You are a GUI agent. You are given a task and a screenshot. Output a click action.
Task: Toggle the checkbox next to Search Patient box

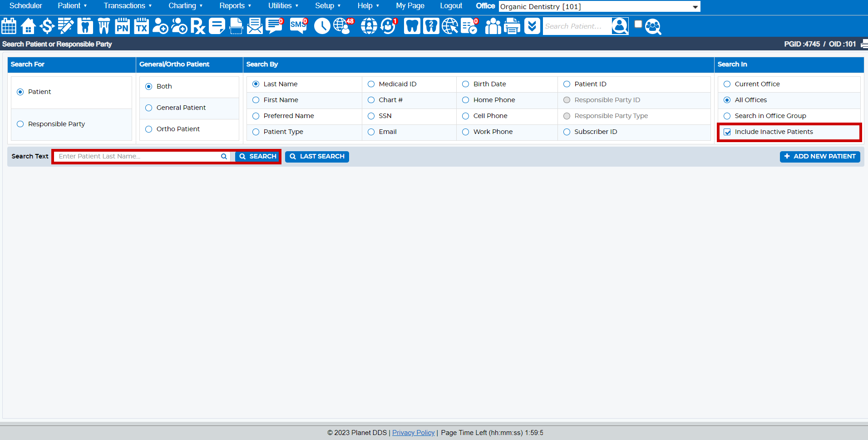pyautogui.click(x=638, y=24)
